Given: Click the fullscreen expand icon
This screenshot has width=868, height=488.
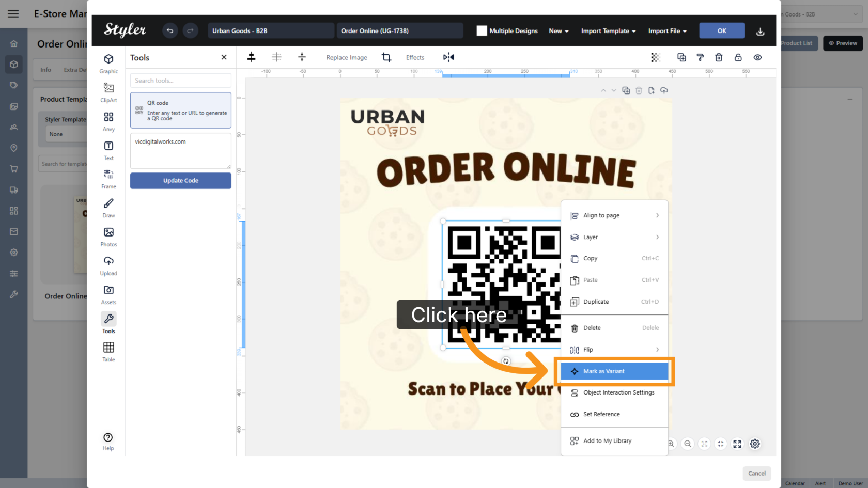Looking at the screenshot, I should tap(737, 444).
